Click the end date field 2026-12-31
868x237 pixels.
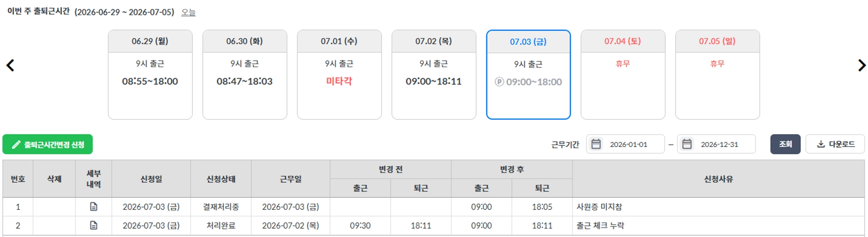click(716, 144)
